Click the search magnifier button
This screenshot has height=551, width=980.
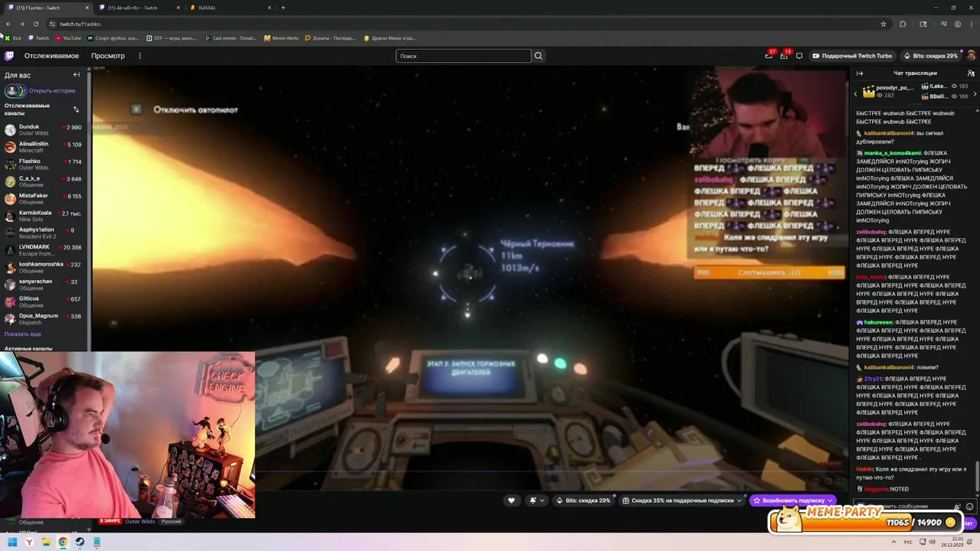[538, 56]
